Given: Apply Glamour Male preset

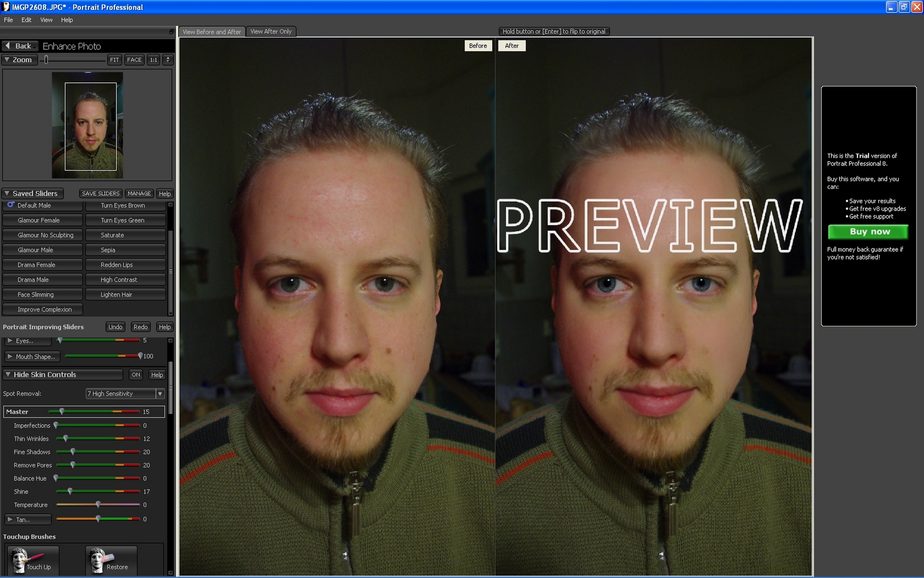Looking at the screenshot, I should pyautogui.click(x=42, y=250).
